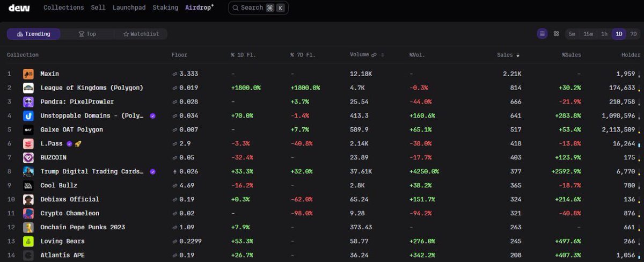Open the Top tab
Image resolution: width=644 pixels, height=262 pixels.
pyautogui.click(x=87, y=34)
